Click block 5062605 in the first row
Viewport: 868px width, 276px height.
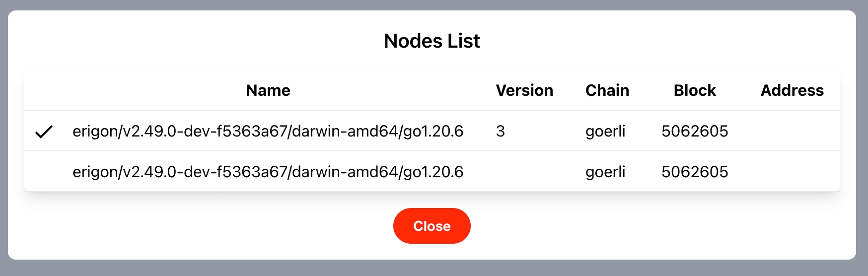[x=695, y=131]
